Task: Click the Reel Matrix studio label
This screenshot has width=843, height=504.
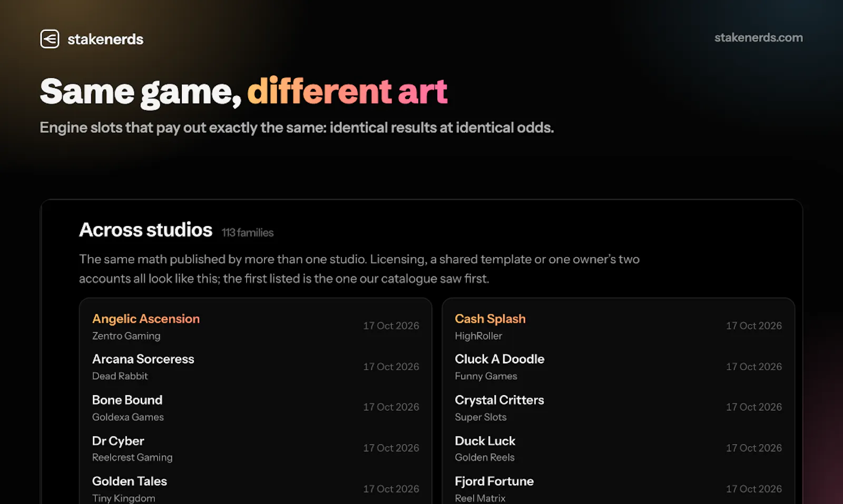Action: (x=480, y=498)
